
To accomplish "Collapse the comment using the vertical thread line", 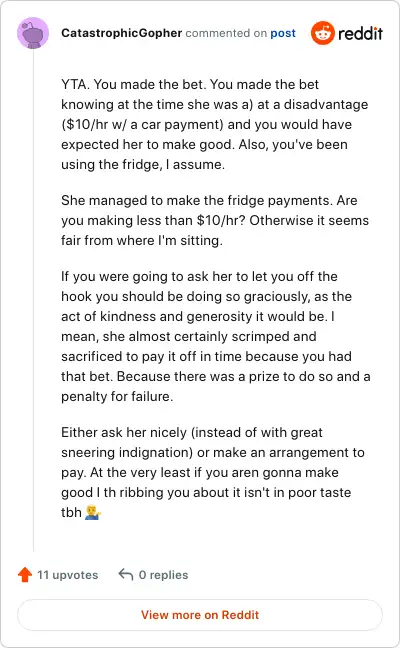I will [33, 300].
